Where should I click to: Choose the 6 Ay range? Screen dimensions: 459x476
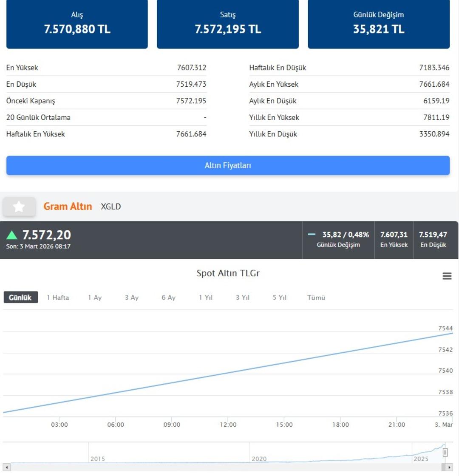[168, 297]
